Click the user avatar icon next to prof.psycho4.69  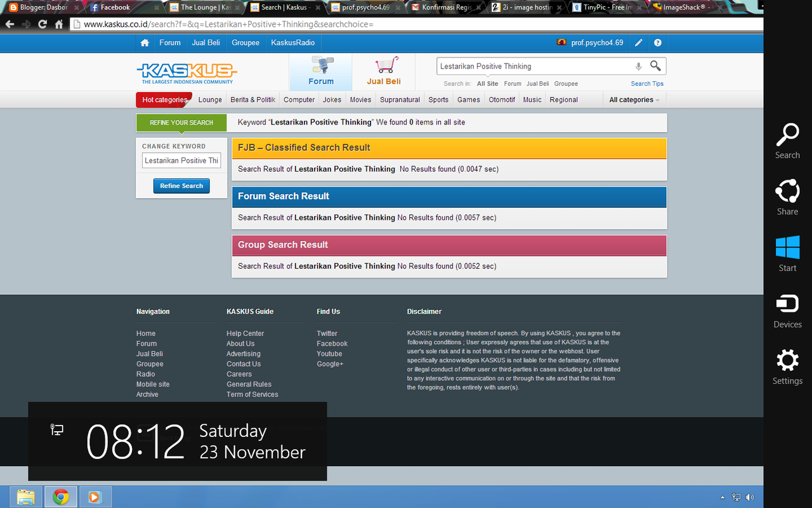click(x=561, y=43)
